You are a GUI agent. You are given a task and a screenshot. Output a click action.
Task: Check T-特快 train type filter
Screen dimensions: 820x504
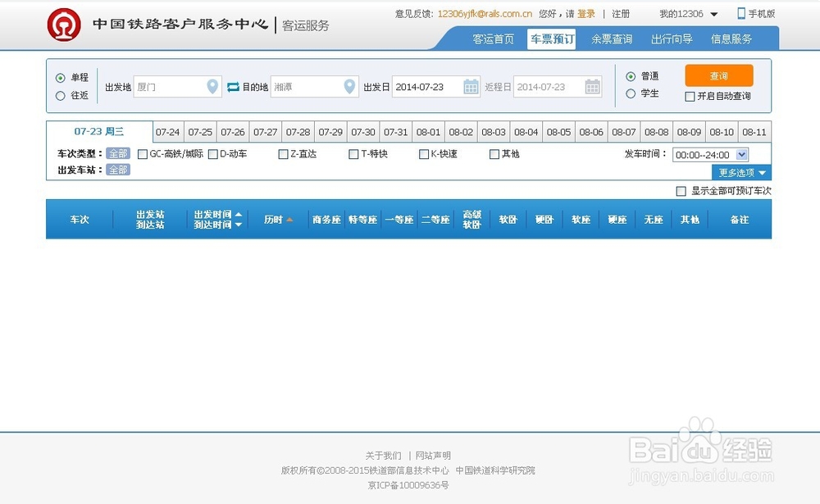click(353, 154)
